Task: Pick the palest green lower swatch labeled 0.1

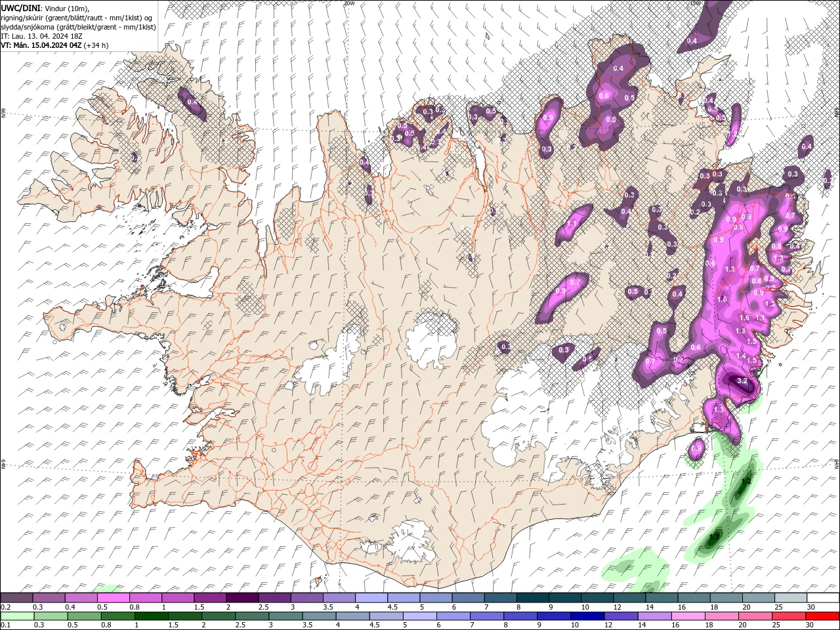Action: tap(16, 616)
